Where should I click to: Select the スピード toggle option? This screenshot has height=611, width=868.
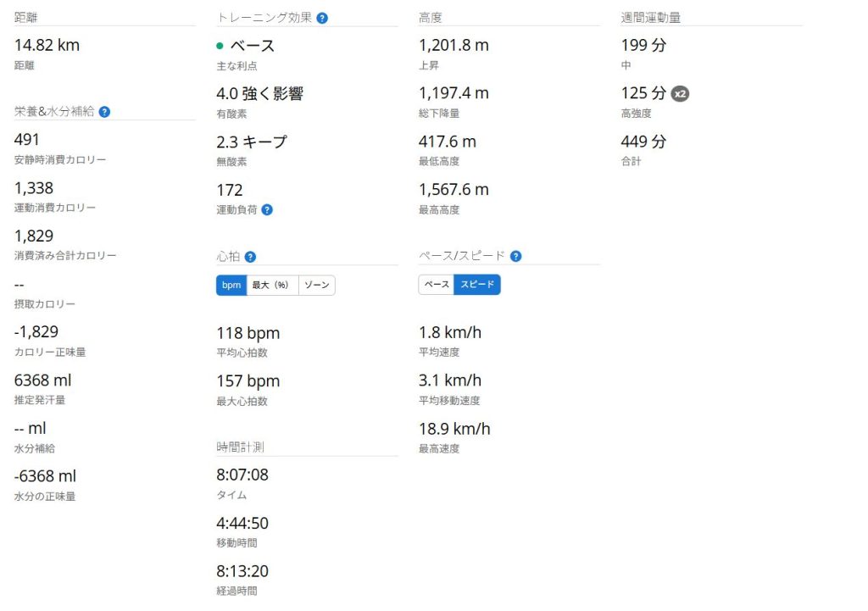[477, 285]
